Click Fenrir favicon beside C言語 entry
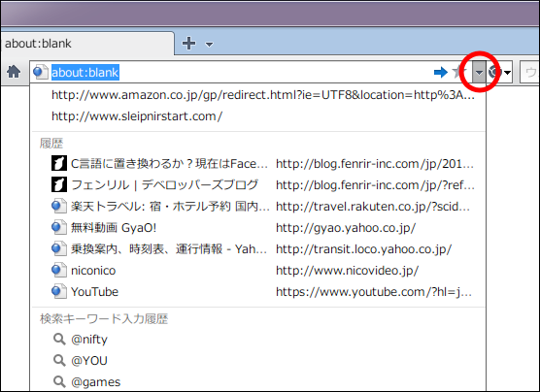The width and height of the screenshot is (540, 392). click(59, 163)
